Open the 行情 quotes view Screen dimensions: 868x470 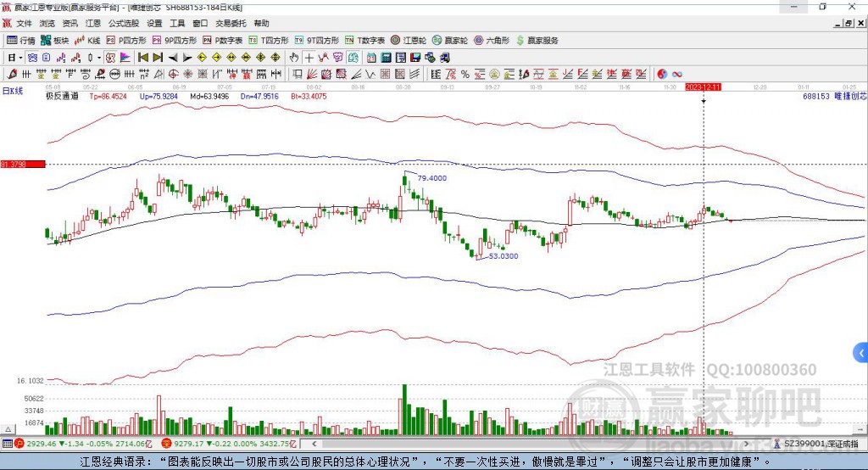coord(21,41)
